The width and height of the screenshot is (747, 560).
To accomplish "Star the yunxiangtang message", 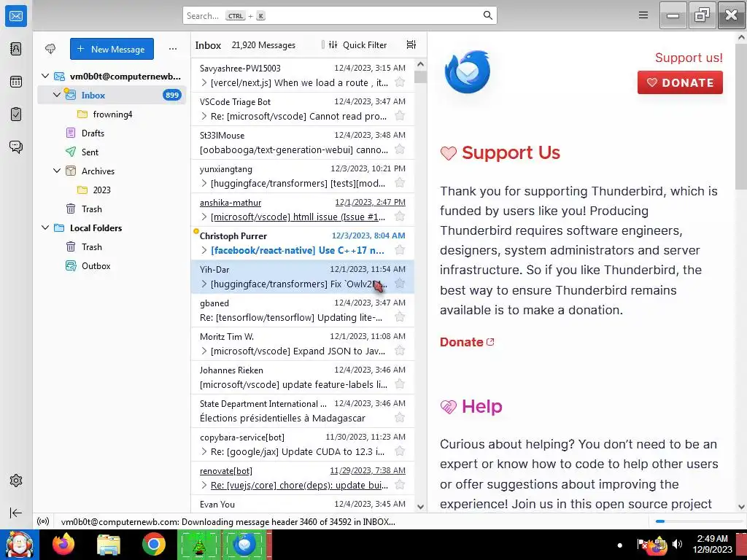I will click(x=400, y=183).
